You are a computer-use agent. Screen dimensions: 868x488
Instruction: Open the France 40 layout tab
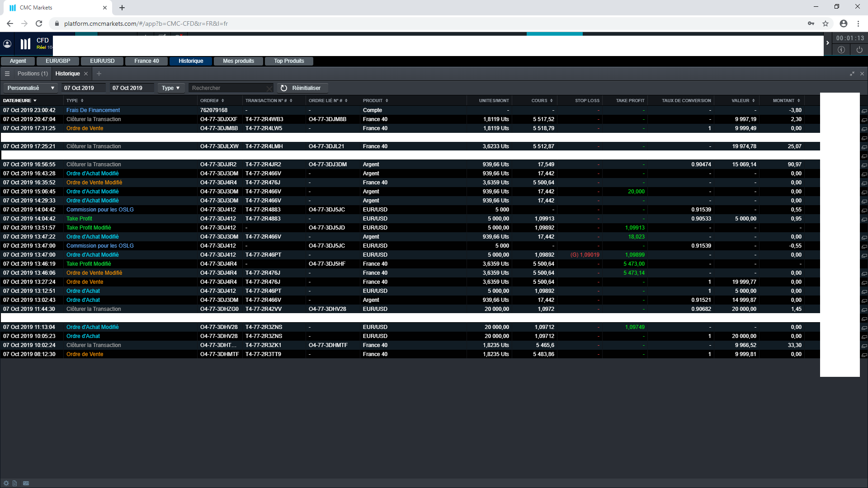pyautogui.click(x=146, y=61)
